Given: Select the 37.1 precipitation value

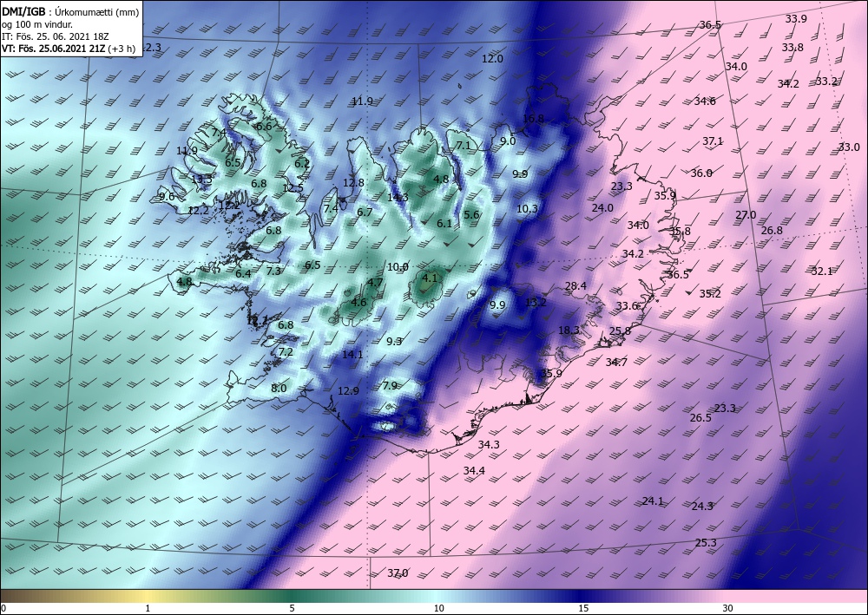Looking at the screenshot, I should [x=713, y=141].
